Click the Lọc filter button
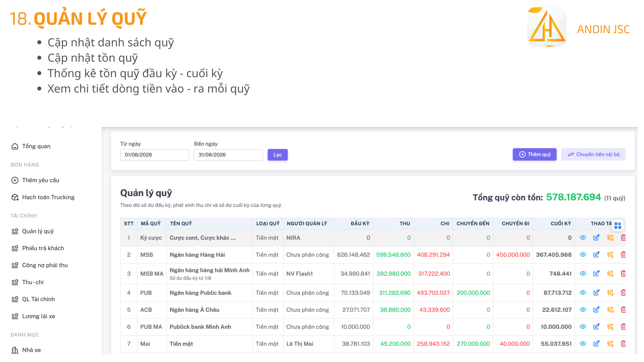 point(277,155)
